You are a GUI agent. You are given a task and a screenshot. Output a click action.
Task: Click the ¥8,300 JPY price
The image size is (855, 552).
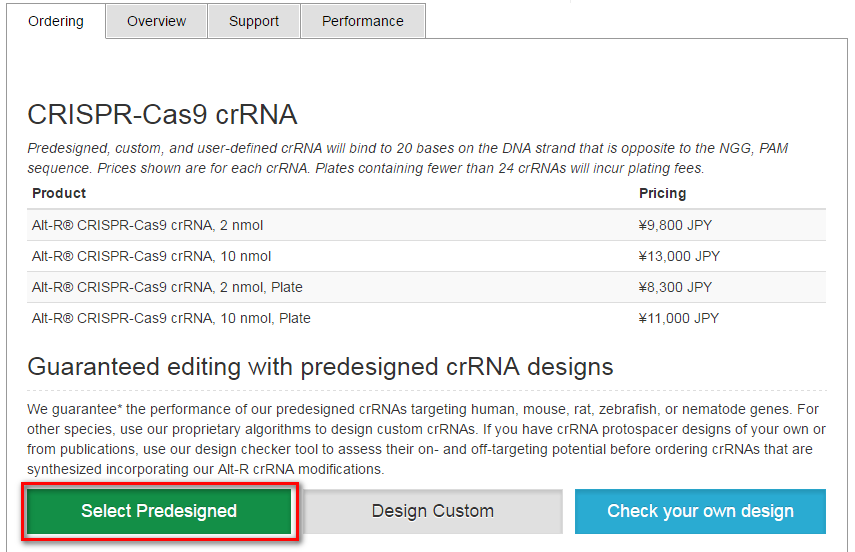coord(675,287)
